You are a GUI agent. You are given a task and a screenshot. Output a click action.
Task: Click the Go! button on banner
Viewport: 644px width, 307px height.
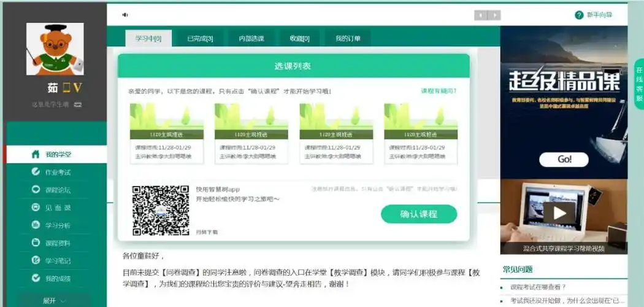564,160
